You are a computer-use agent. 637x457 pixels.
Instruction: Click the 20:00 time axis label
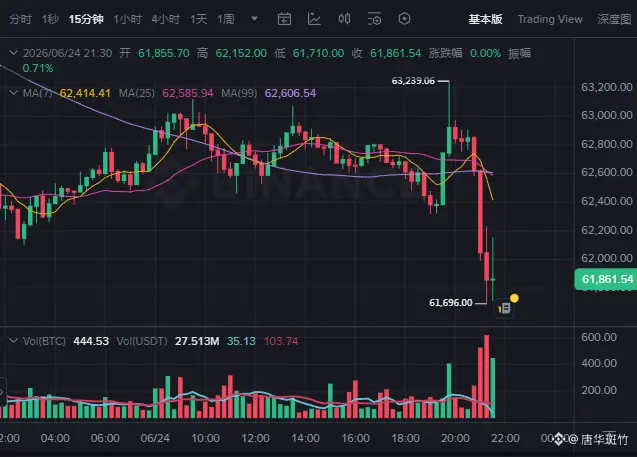pyautogui.click(x=455, y=438)
